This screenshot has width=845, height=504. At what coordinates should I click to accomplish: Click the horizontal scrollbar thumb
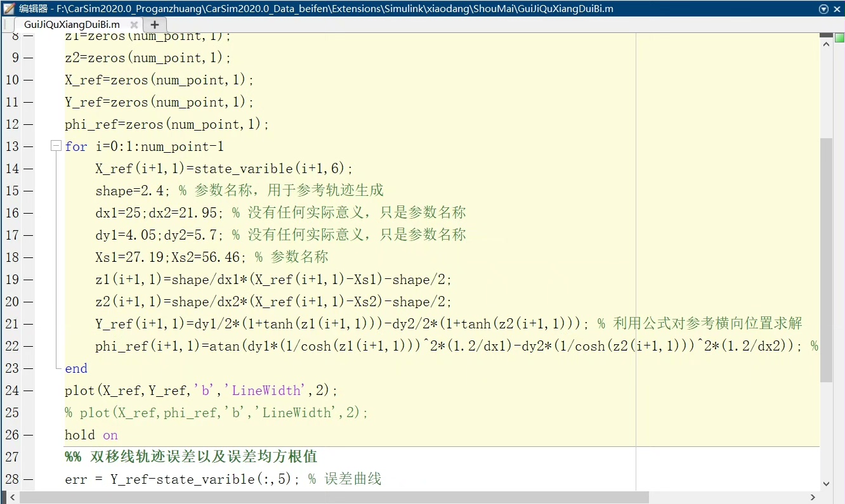click(x=334, y=497)
